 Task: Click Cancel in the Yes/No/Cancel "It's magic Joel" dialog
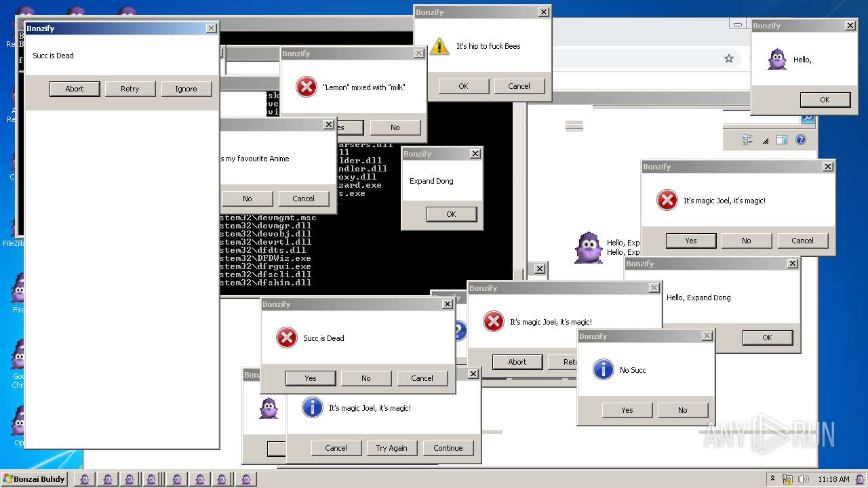802,241
